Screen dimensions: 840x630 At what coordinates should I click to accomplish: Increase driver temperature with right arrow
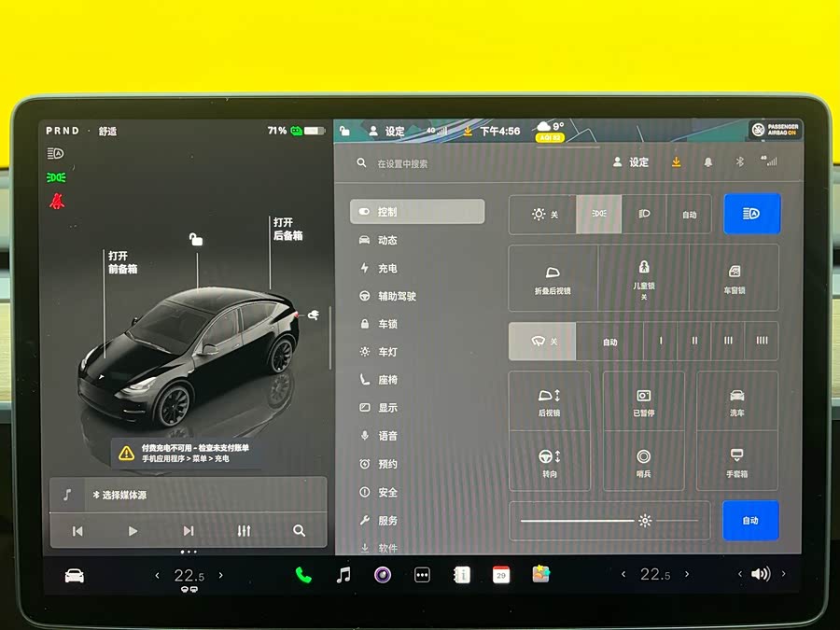220,575
